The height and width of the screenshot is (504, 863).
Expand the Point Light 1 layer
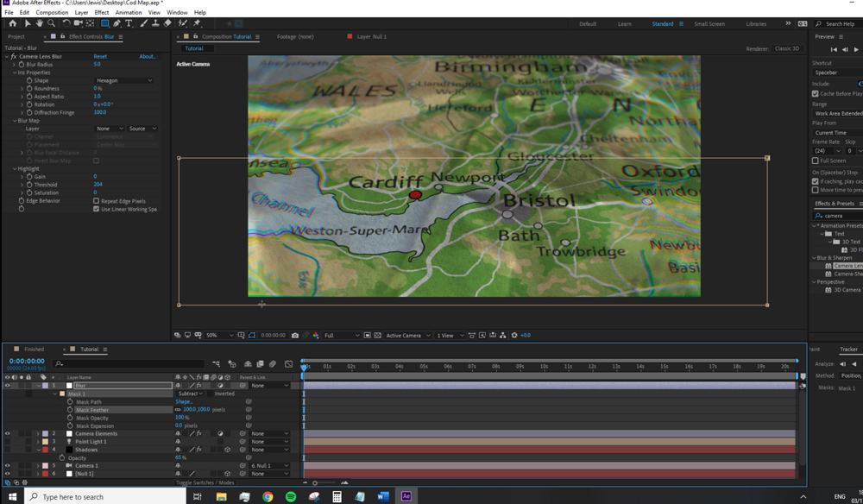click(38, 442)
